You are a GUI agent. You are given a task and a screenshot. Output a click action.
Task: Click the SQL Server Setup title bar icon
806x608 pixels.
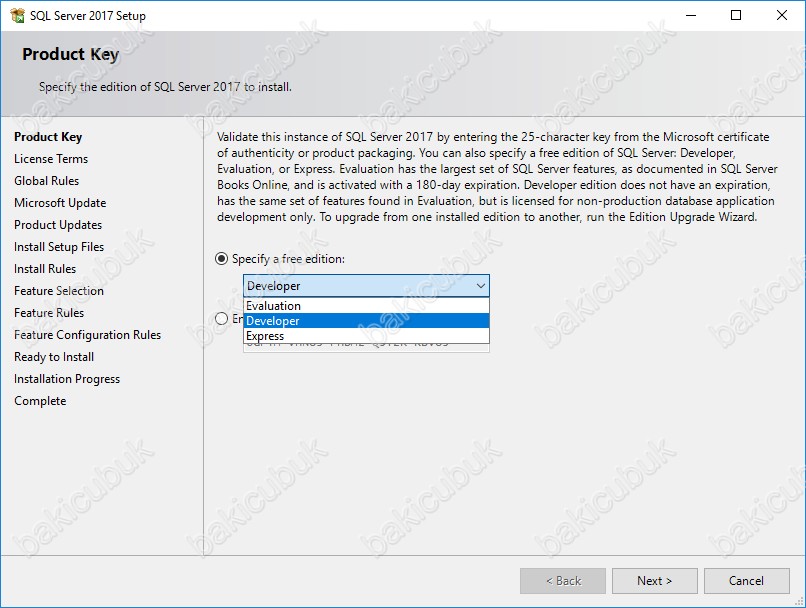17,15
